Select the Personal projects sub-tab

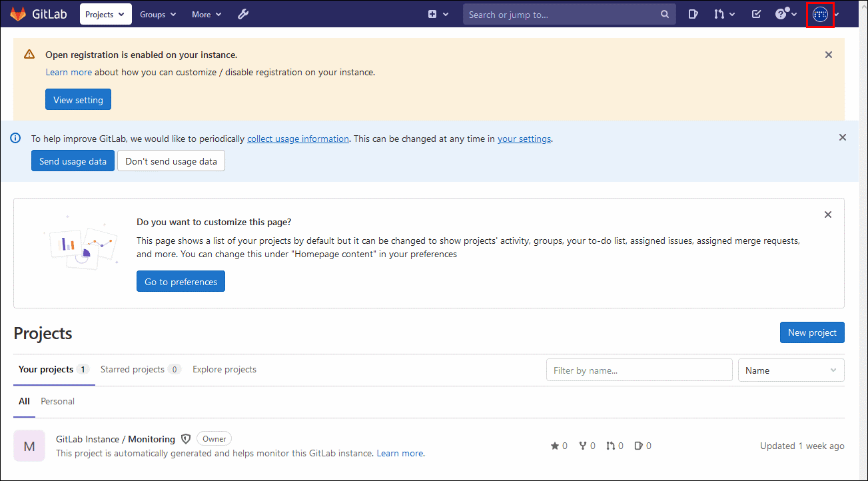pyautogui.click(x=57, y=401)
